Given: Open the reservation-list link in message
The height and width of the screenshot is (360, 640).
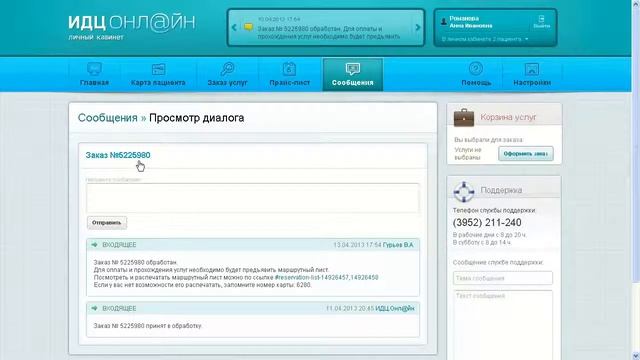Looking at the screenshot, I should click(327, 278).
